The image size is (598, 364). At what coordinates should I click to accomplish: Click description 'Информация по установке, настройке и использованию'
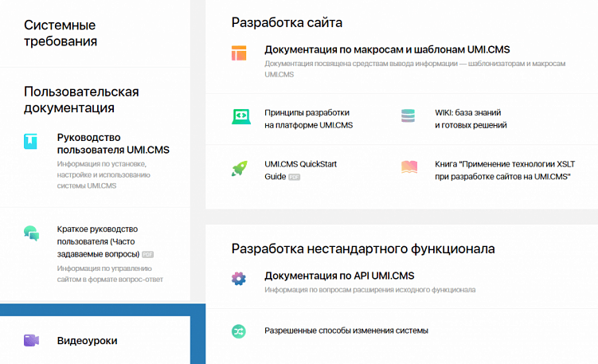[104, 174]
